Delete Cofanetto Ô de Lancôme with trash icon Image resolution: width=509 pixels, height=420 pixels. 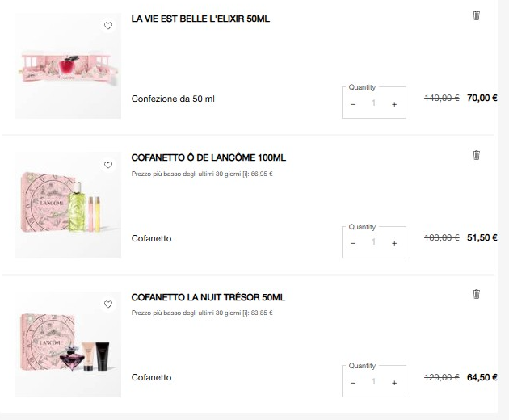click(x=476, y=155)
